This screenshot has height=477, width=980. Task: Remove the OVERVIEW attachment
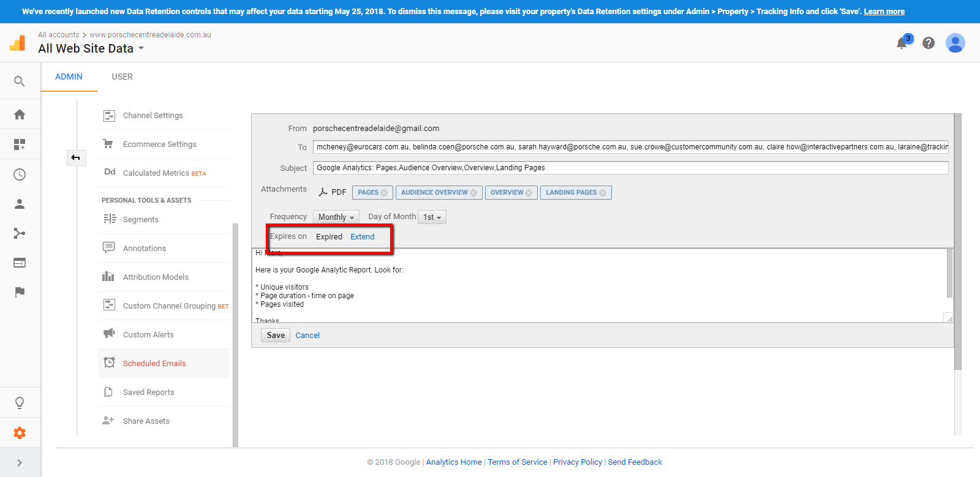[529, 193]
